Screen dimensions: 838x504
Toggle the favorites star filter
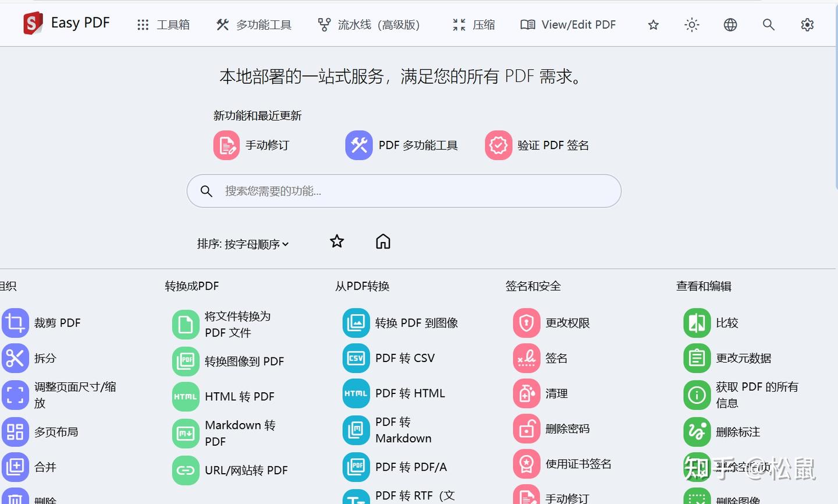336,240
